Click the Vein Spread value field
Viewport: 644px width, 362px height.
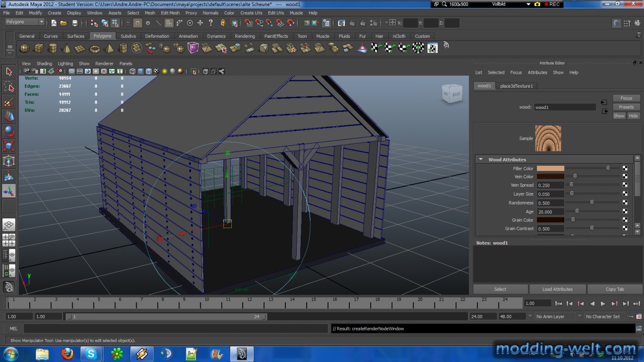(550, 185)
